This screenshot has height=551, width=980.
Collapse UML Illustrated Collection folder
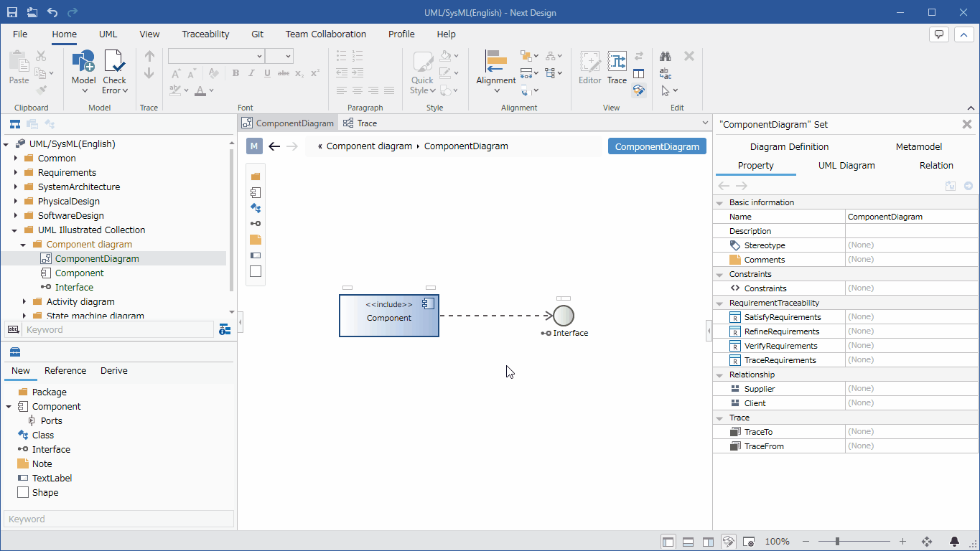16,230
